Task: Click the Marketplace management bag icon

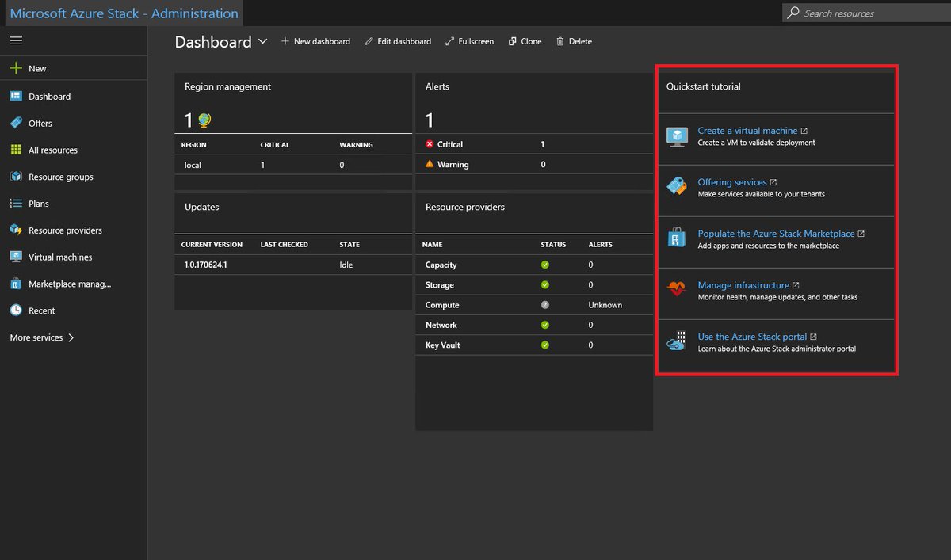Action: point(16,284)
